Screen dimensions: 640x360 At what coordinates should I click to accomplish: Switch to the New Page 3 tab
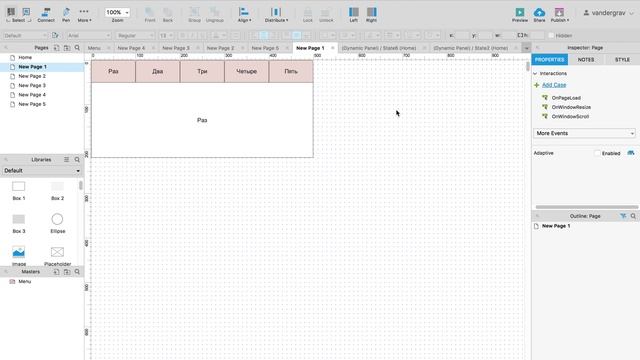point(176,48)
